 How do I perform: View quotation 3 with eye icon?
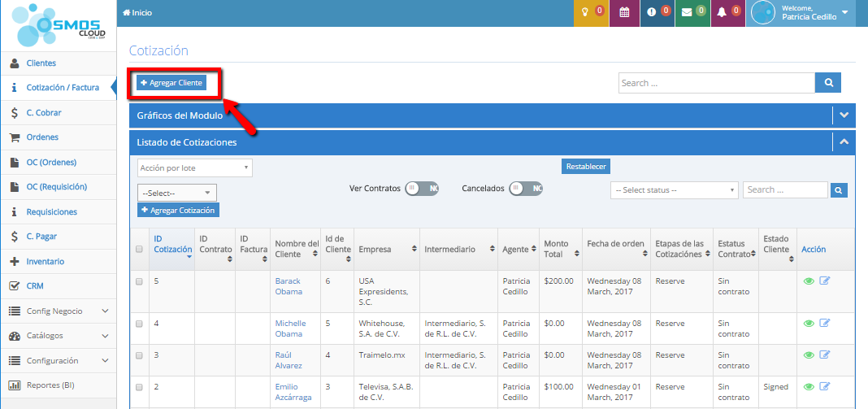coord(809,355)
